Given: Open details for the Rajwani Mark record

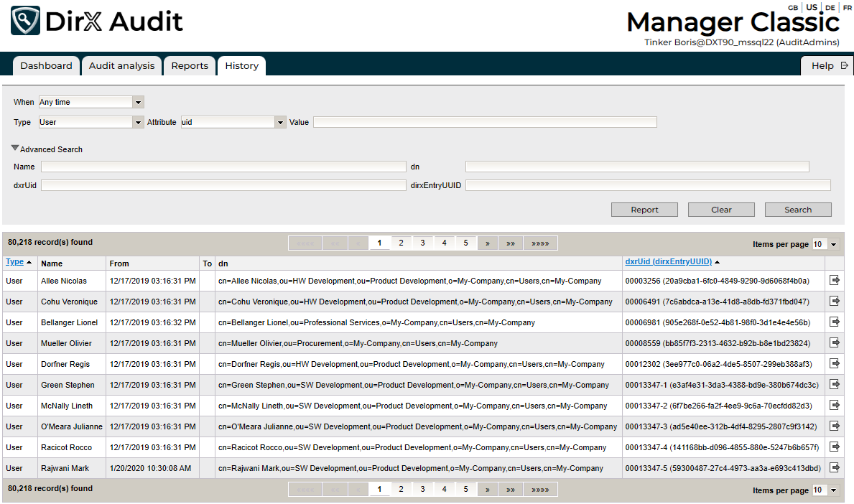Looking at the screenshot, I should click(x=834, y=467).
